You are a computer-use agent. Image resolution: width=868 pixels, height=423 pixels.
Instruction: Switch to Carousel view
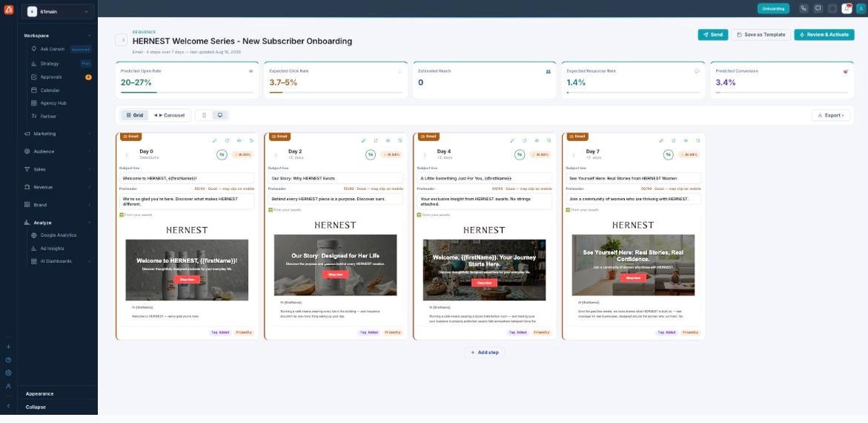click(170, 115)
